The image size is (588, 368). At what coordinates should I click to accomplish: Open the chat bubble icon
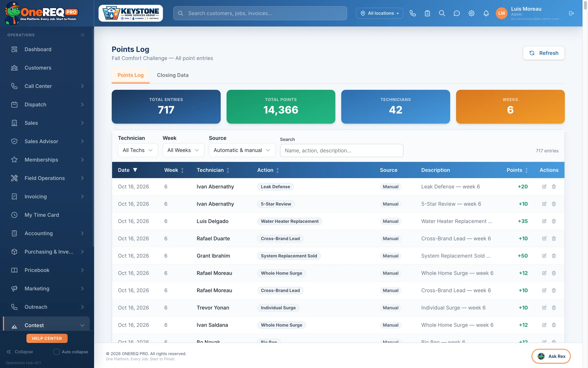pyautogui.click(x=457, y=13)
